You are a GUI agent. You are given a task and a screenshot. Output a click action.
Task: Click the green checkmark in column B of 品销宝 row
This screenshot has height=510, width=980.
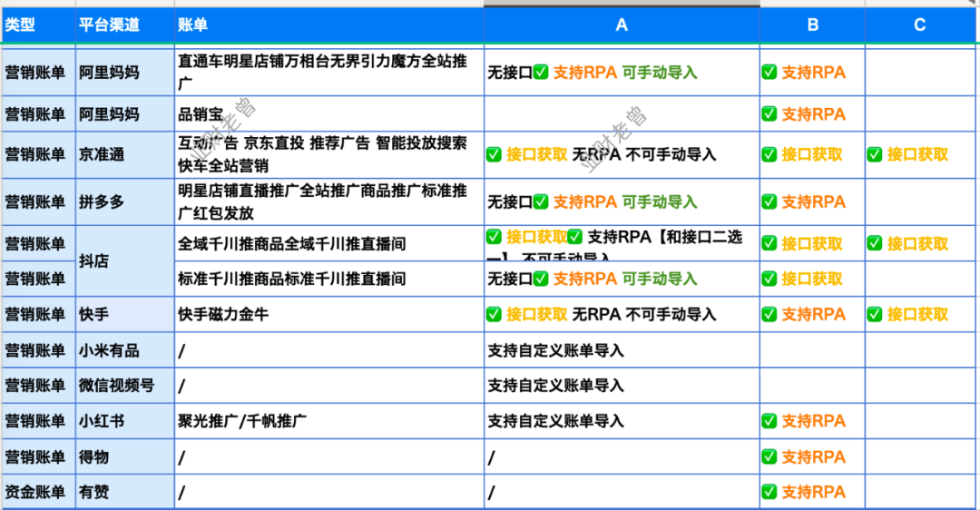pyautogui.click(x=769, y=113)
